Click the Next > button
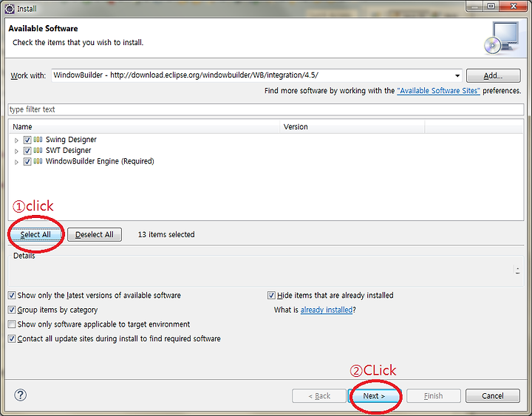532x416 pixels. point(374,396)
